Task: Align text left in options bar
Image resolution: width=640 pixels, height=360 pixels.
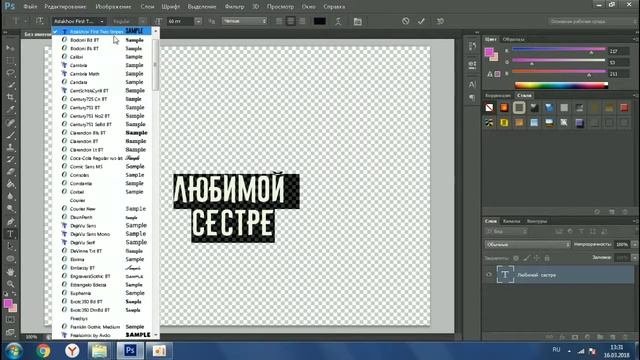Action: tap(279, 21)
